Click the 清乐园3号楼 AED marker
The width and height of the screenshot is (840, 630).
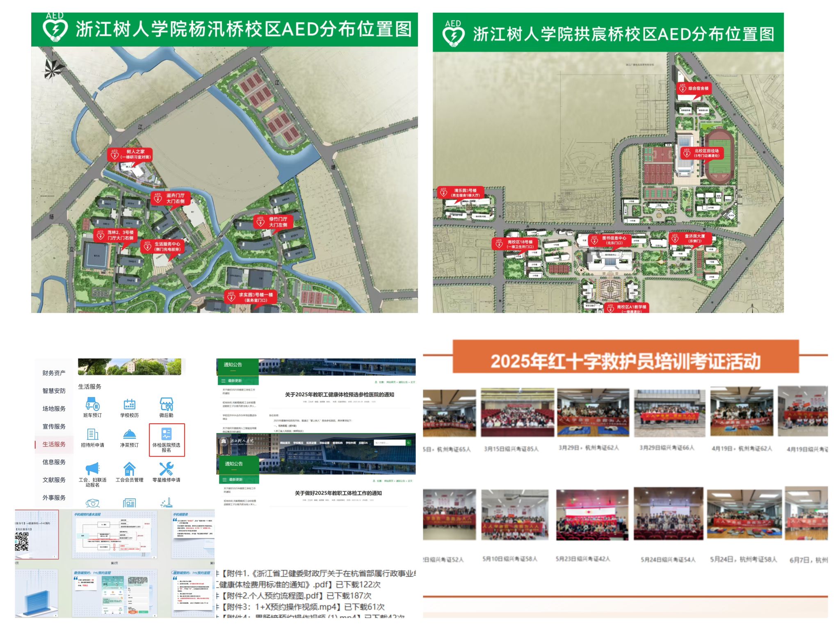(x=461, y=193)
